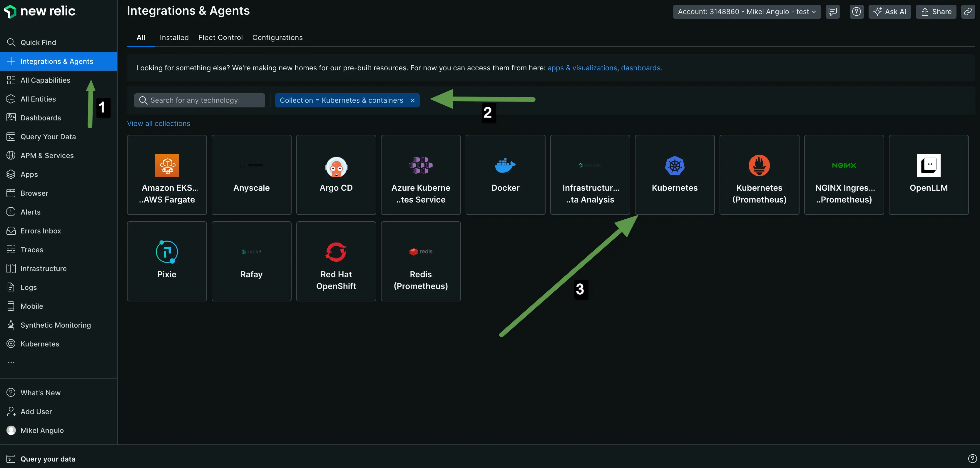Click the View all collections link
The image size is (980, 468).
pos(159,123)
